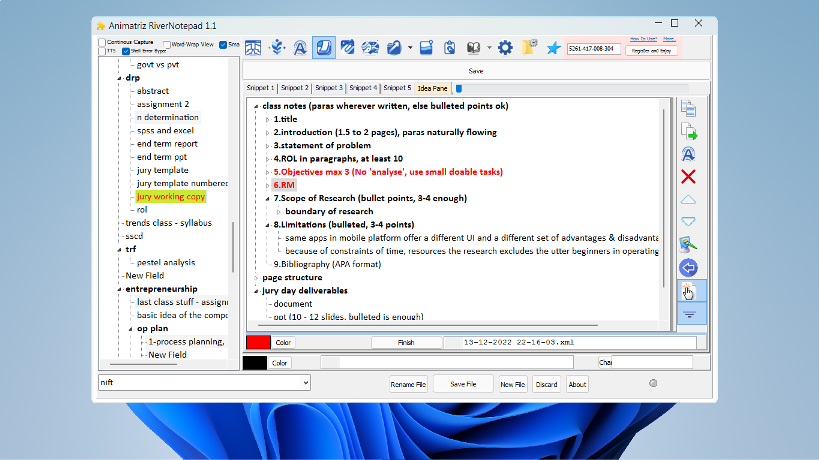This screenshot has height=460, width=819.
Task: Click the copy pages icon in side strip
Action: [688, 109]
